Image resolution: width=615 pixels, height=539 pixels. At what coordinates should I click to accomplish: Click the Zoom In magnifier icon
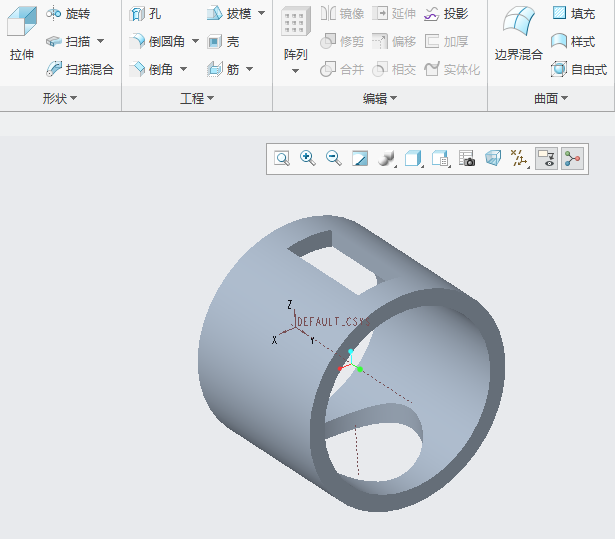(x=308, y=158)
